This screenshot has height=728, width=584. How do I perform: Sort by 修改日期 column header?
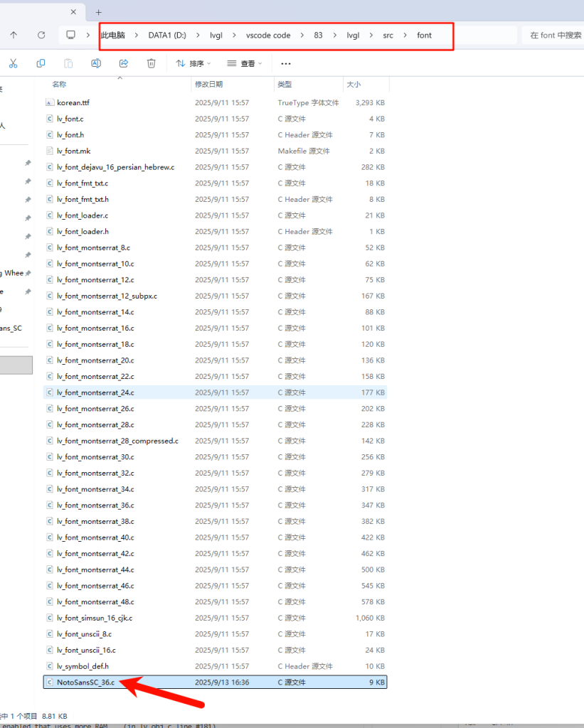click(208, 85)
